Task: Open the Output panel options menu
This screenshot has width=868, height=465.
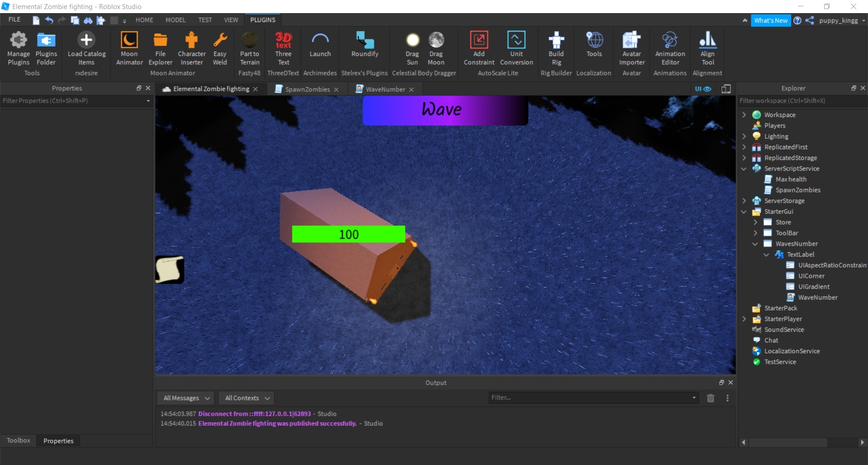Action: [727, 398]
